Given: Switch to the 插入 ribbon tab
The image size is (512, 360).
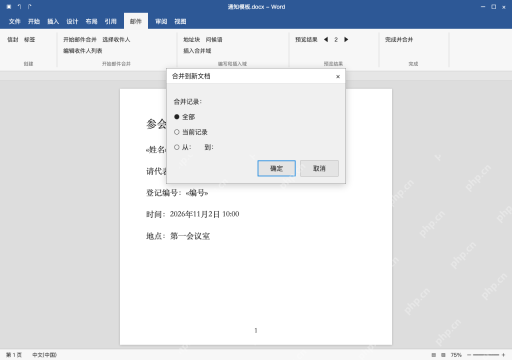Looking at the screenshot, I should coord(53,22).
